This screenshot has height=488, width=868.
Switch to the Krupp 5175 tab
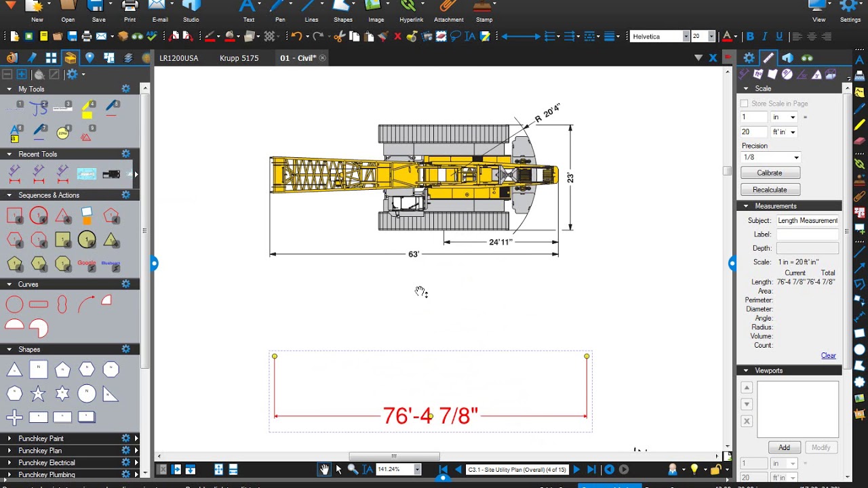[x=239, y=58]
